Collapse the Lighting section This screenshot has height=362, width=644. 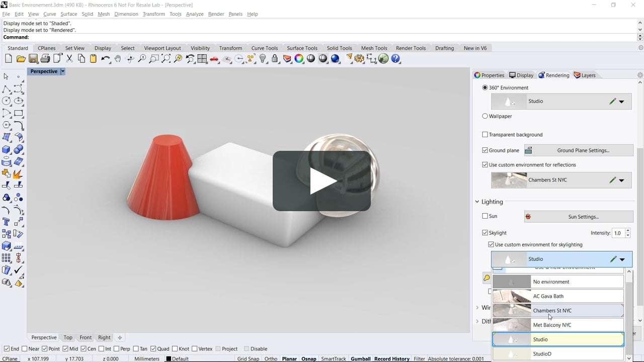(x=477, y=202)
